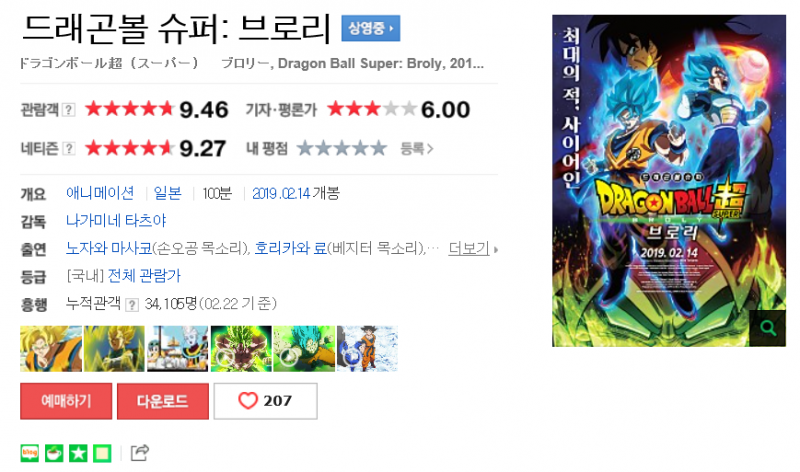The width and height of the screenshot is (800, 472).
Task: Click the question mark next to 관람객
Action: tap(68, 110)
